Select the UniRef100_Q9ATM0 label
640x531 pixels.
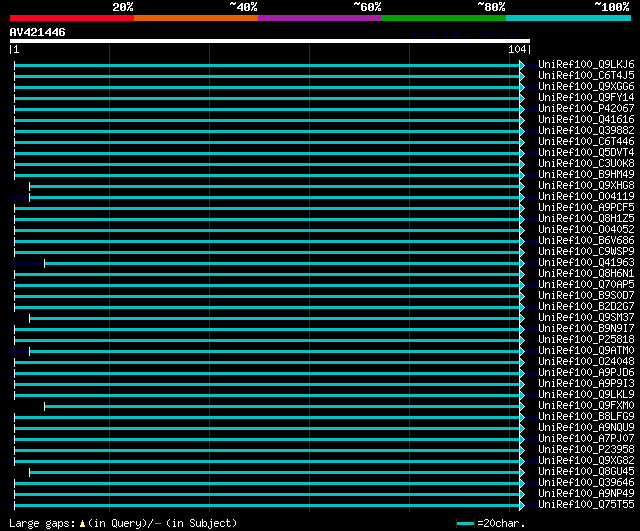(586, 351)
